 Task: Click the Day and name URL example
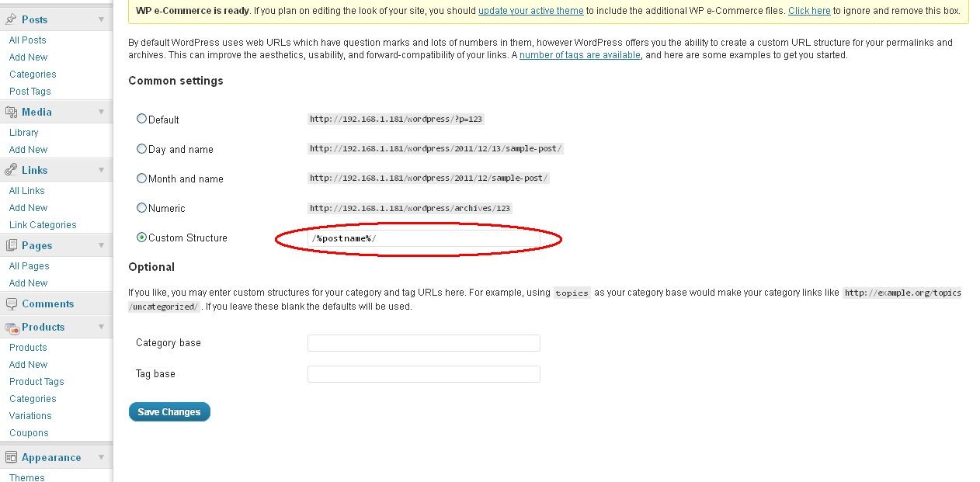[436, 148]
